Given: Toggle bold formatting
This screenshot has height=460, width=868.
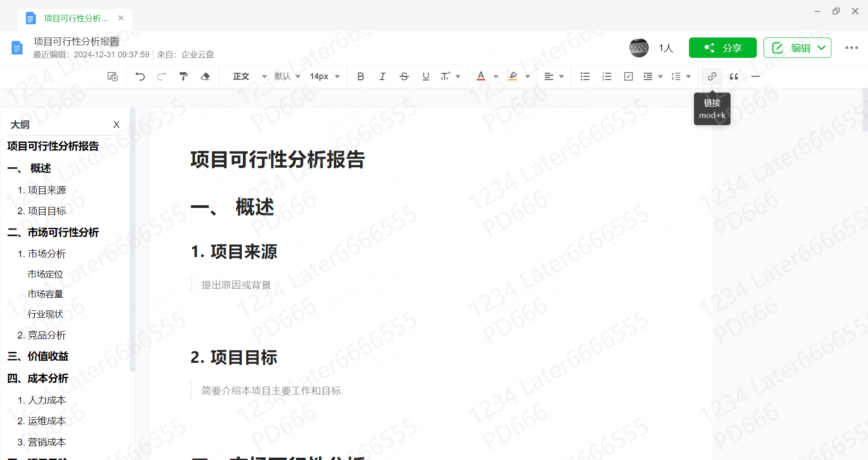Looking at the screenshot, I should pos(360,76).
